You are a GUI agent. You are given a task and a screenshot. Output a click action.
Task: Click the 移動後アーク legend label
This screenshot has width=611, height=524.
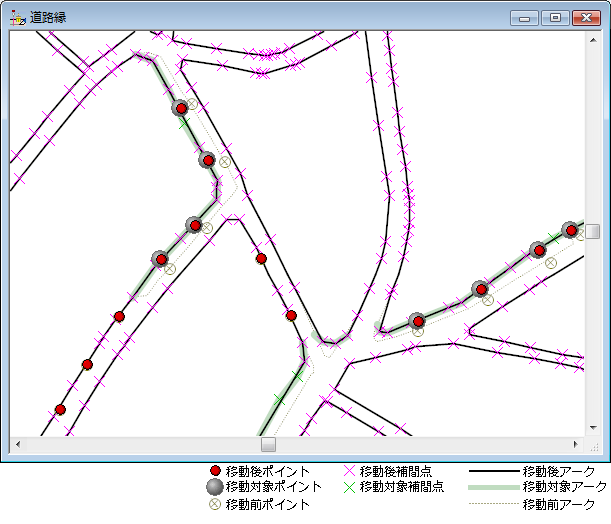click(559, 471)
